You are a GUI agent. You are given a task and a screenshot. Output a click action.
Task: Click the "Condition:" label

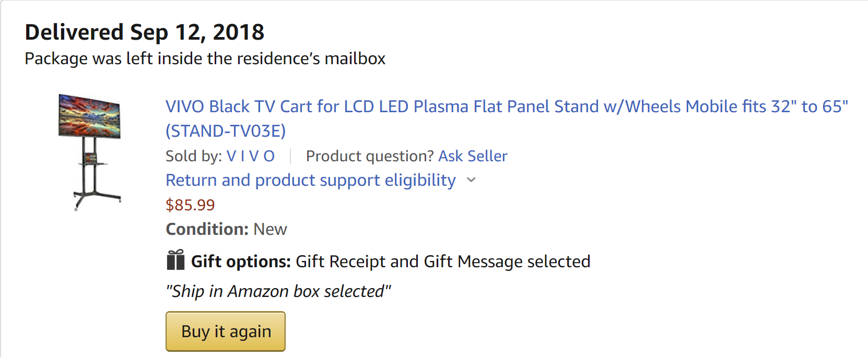tap(207, 229)
